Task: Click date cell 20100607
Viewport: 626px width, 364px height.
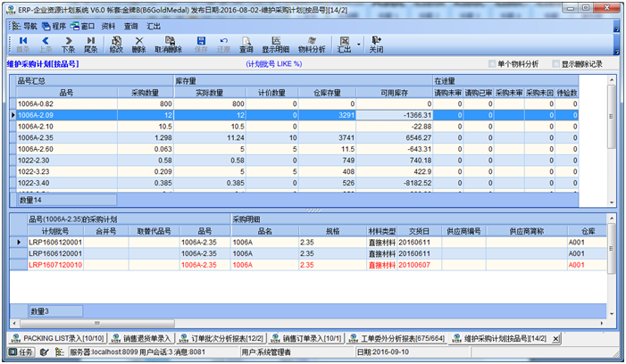Action: [419, 265]
